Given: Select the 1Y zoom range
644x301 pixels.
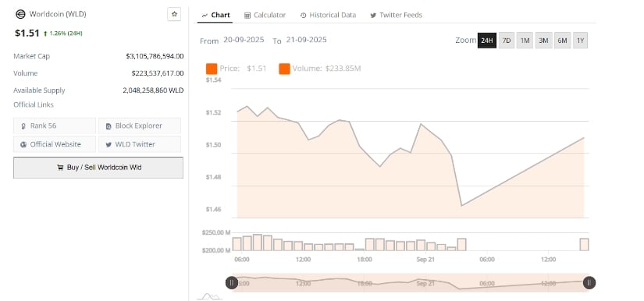Looking at the screenshot, I should [580, 41].
